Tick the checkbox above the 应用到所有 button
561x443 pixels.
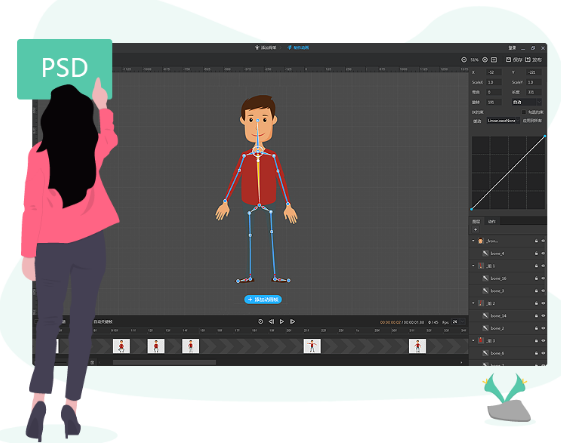[x=524, y=112]
